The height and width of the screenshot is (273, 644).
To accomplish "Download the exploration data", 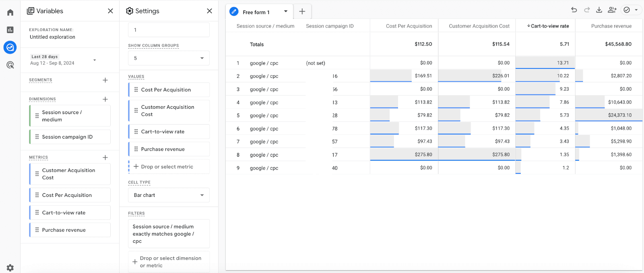I will click(x=599, y=10).
